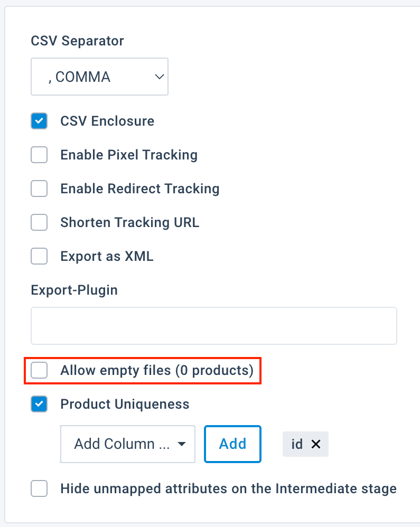Click the "Allow empty files (0 products)" label text
The width and height of the screenshot is (420, 527).
coord(157,370)
